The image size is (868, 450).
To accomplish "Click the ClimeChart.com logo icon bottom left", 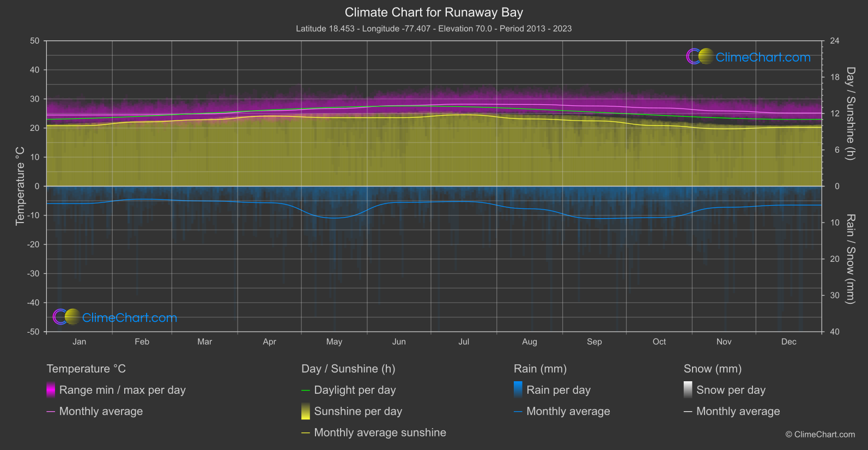I will [66, 317].
